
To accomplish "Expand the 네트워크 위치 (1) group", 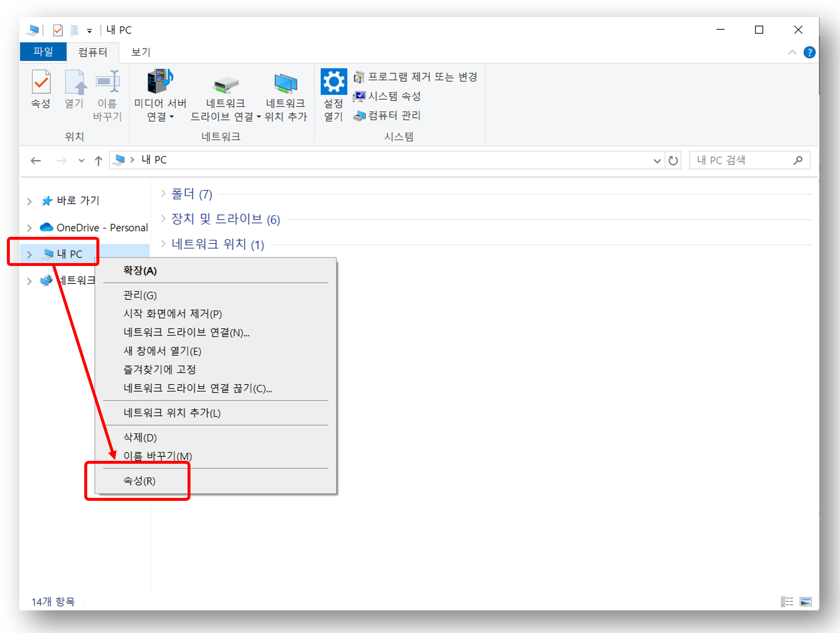I will (x=163, y=244).
